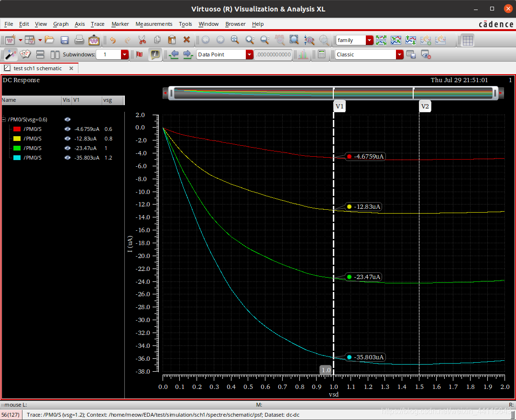
Task: Expand the new subwindow arrow dropdown
Action: click(40, 40)
